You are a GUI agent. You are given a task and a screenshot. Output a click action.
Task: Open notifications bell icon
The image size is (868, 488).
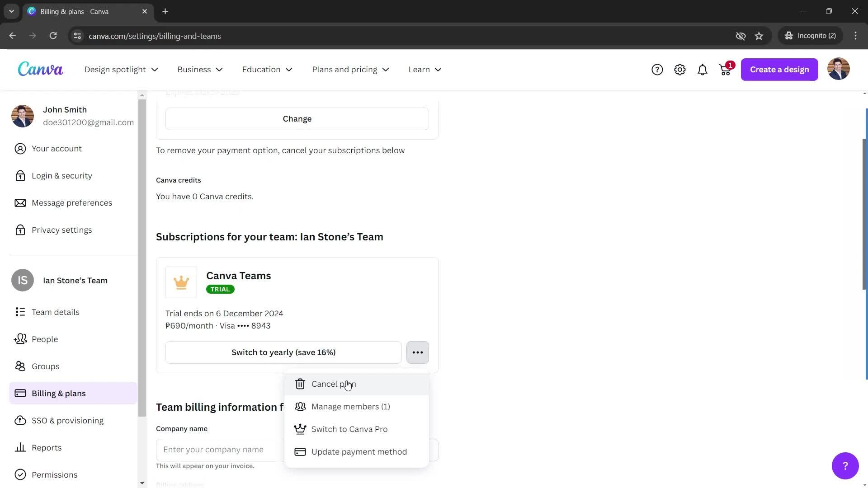(x=702, y=70)
